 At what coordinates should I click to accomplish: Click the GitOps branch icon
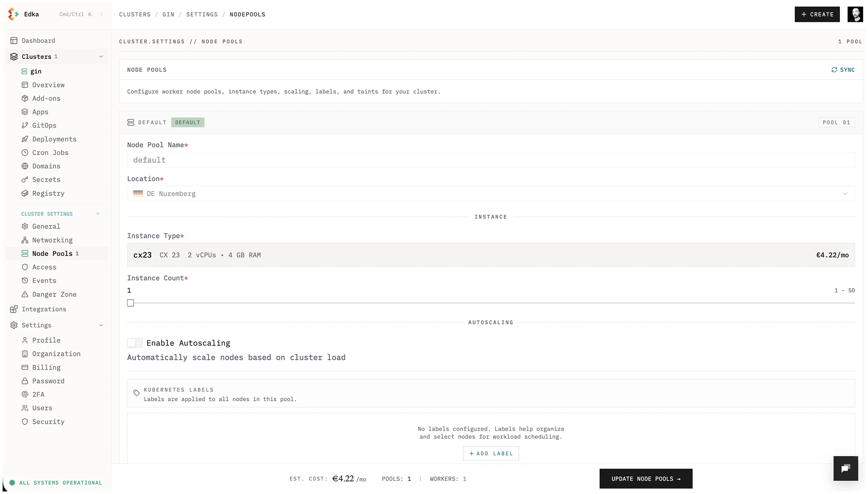click(25, 125)
